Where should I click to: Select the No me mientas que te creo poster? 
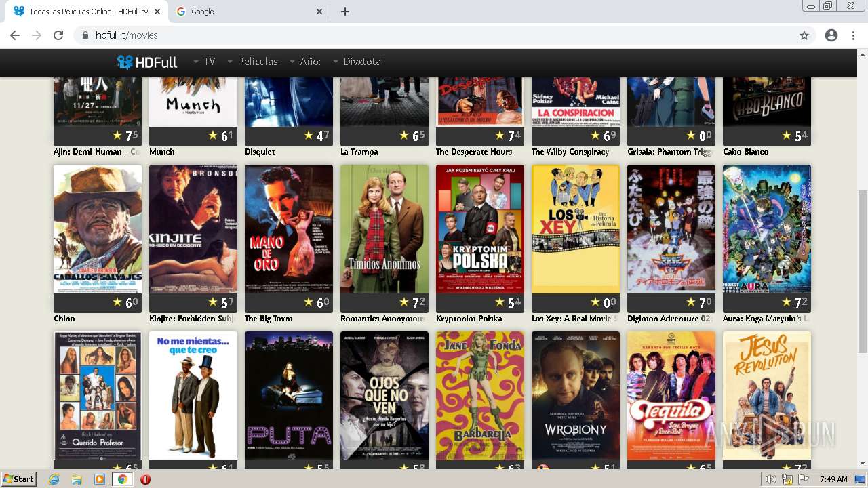[193, 396]
